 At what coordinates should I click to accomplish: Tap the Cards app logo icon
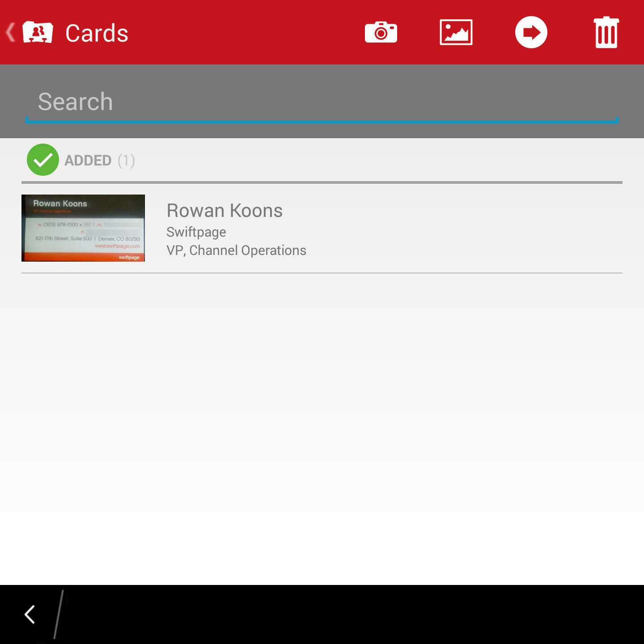click(x=38, y=32)
